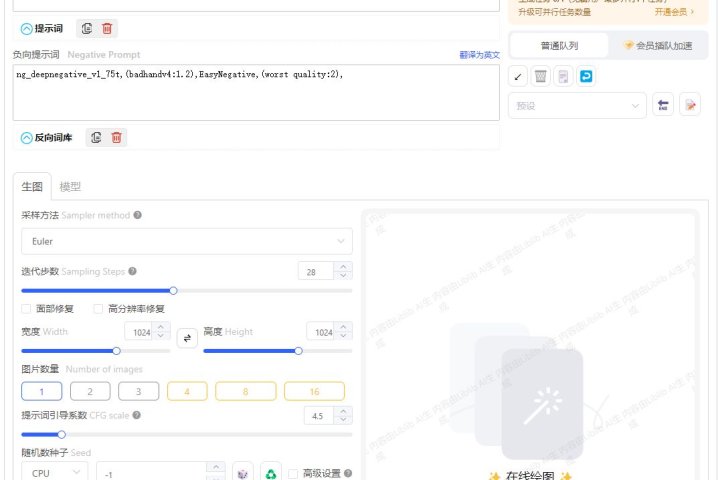This screenshot has height=480, width=720.
Task: Open the CPU seed source dropdown
Action: [55, 473]
